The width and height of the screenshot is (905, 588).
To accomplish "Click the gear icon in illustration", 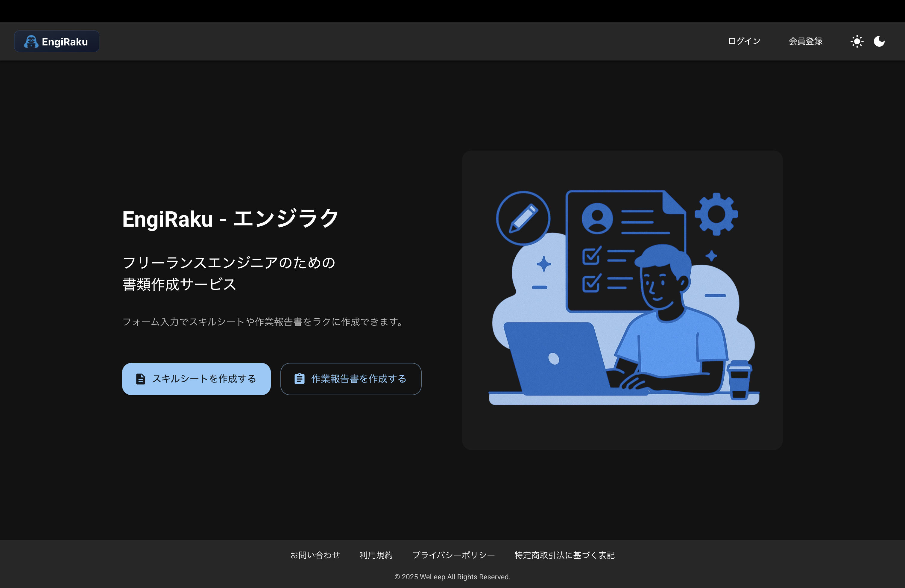I will pyautogui.click(x=716, y=214).
